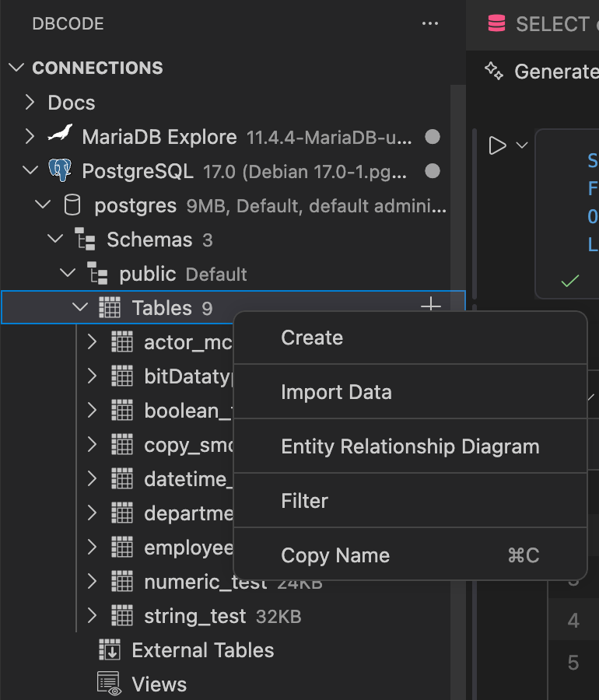Expand the copy_sm table row

tap(92, 444)
